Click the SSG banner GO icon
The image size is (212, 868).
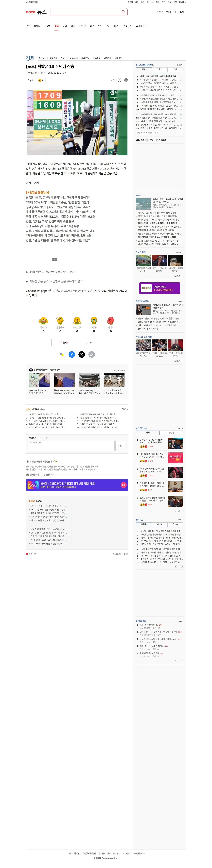point(123,485)
